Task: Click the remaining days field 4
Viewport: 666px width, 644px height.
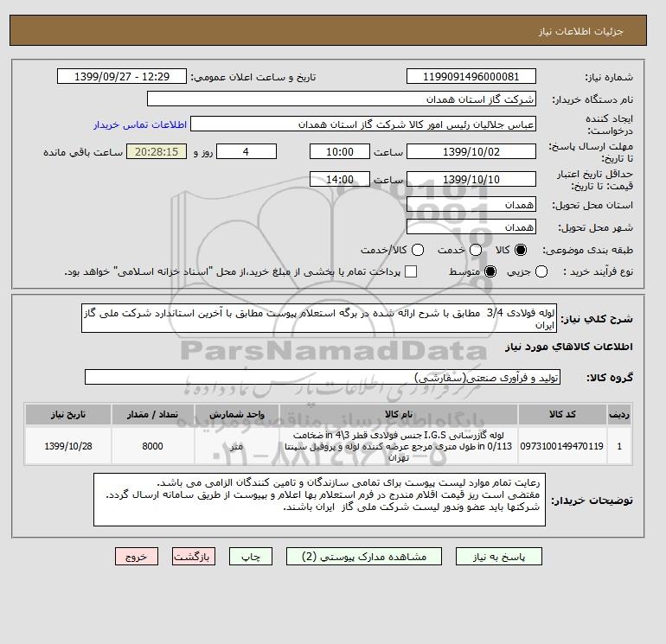Action: click(247, 151)
